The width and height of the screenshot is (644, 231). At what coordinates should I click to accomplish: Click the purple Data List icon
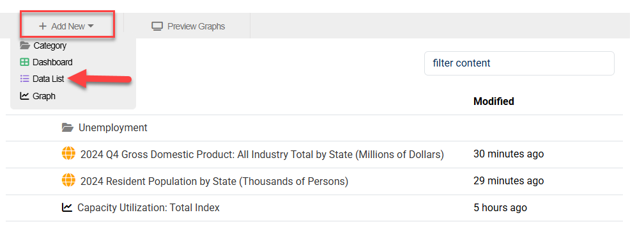25,79
